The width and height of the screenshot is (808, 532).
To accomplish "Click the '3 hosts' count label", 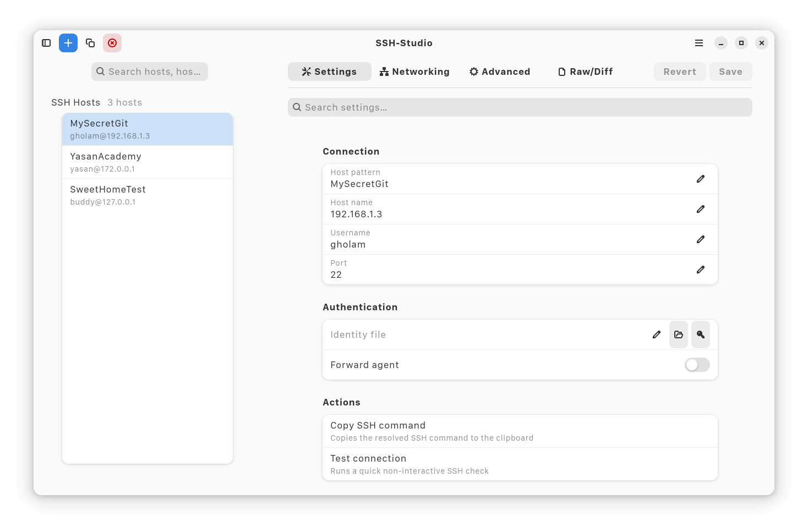I will 125,102.
